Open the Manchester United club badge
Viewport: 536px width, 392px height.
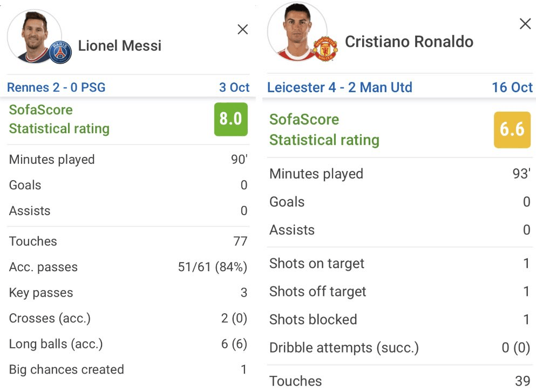[325, 49]
